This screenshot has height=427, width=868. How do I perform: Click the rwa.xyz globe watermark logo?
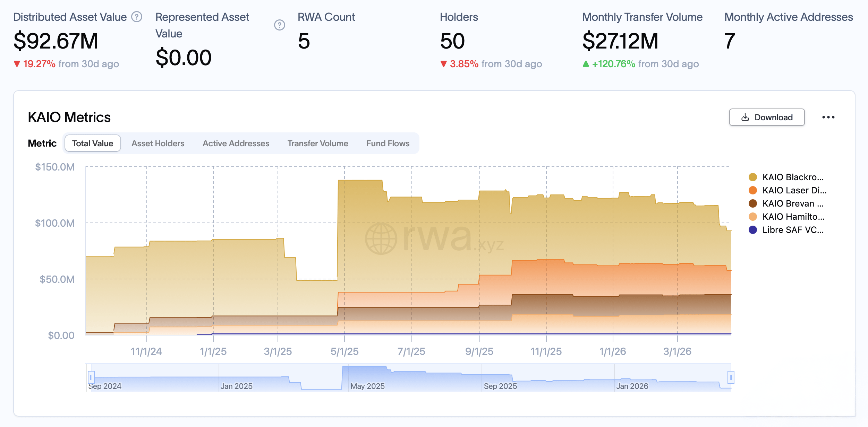pos(381,239)
